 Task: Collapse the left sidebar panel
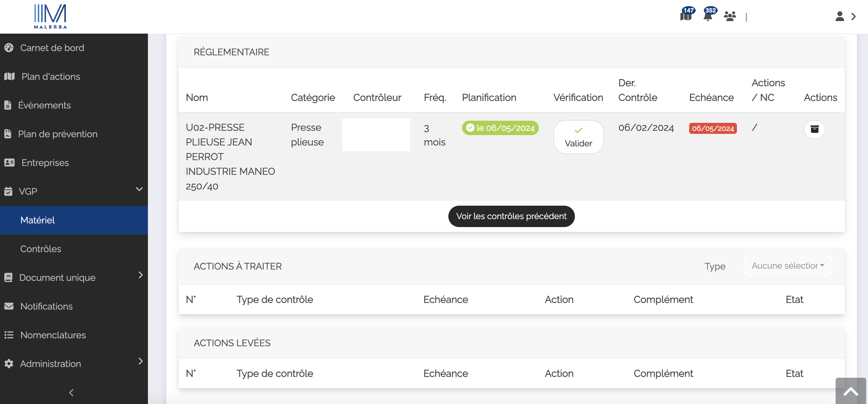click(x=72, y=392)
